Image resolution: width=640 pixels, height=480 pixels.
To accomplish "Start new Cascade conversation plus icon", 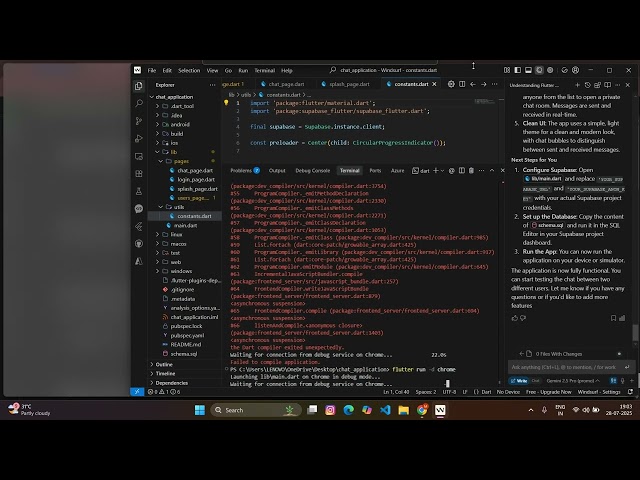I will tap(577, 85).
